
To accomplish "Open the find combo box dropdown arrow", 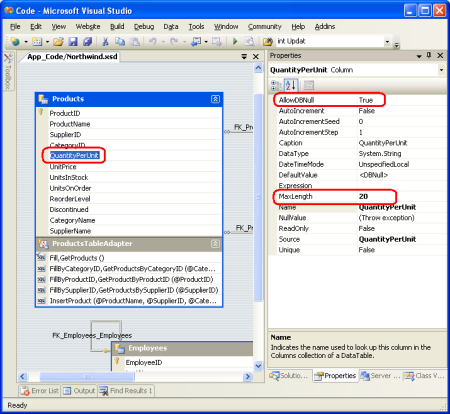I will [x=387, y=42].
